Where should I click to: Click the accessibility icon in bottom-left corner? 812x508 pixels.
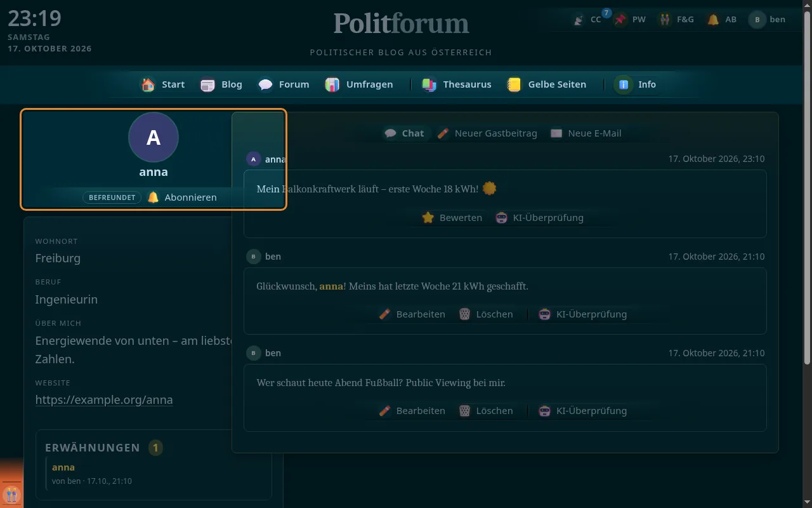point(11,495)
